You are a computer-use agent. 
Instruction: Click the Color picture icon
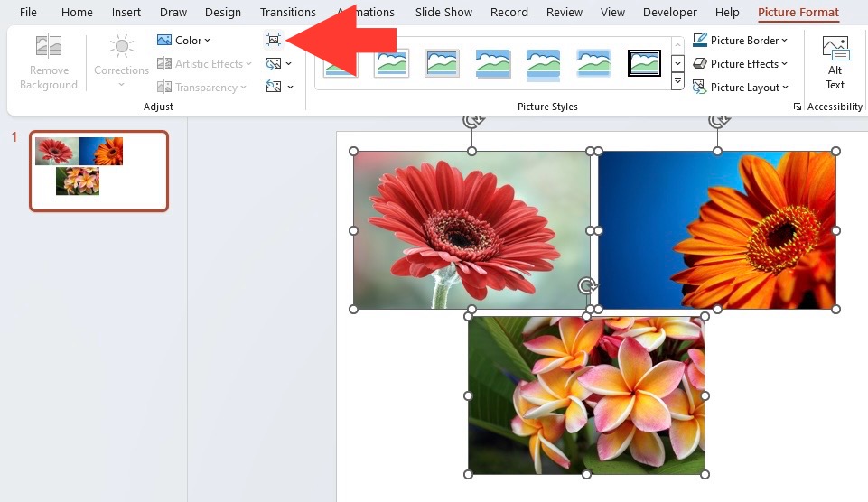point(163,40)
